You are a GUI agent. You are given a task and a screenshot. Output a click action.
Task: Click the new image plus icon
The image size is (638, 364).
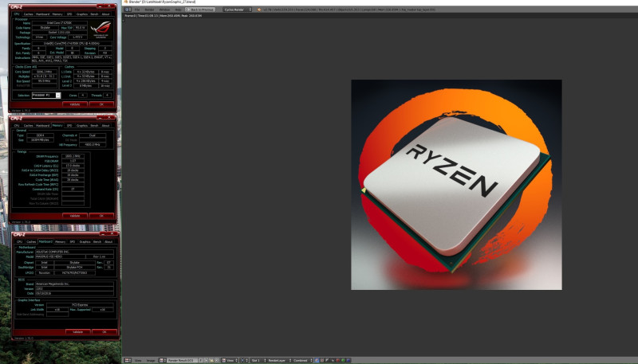click(207, 360)
